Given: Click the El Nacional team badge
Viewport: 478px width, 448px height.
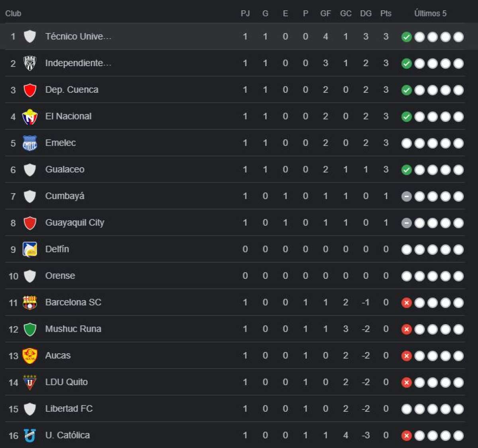Looking at the screenshot, I should [30, 116].
